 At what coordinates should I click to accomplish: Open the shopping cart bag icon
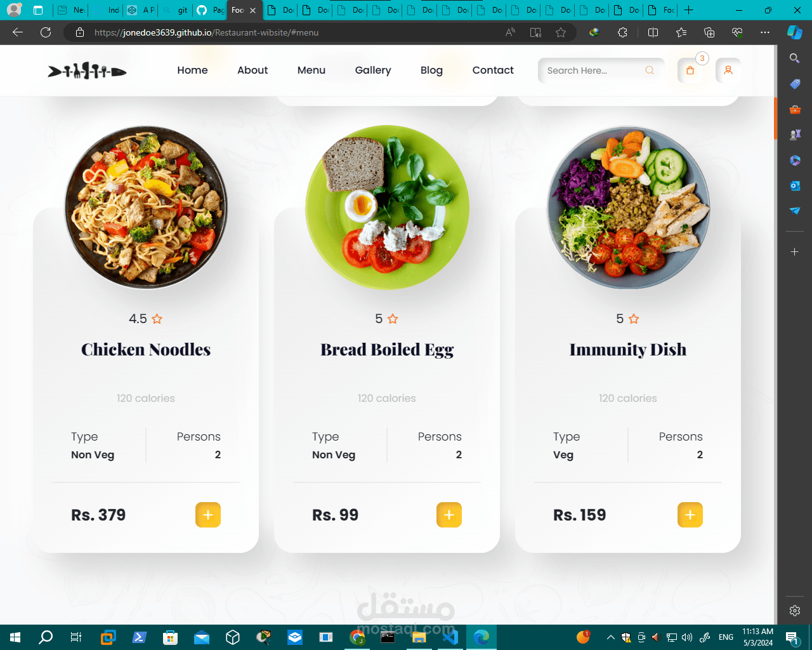coord(690,70)
